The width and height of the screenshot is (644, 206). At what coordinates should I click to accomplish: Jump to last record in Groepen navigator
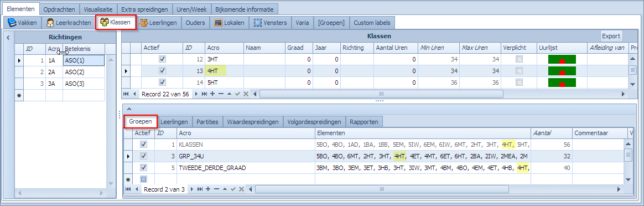point(200,189)
